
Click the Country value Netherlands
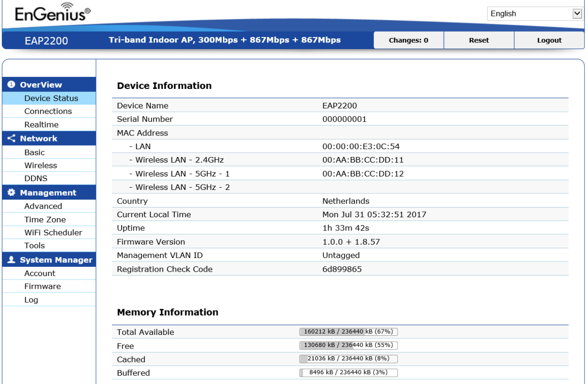[x=346, y=201]
